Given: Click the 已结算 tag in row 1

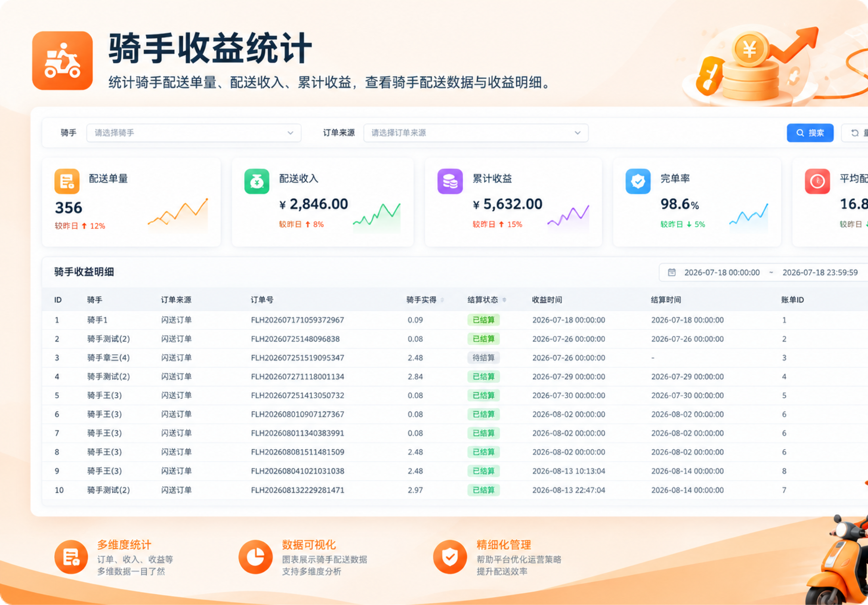Looking at the screenshot, I should point(483,320).
